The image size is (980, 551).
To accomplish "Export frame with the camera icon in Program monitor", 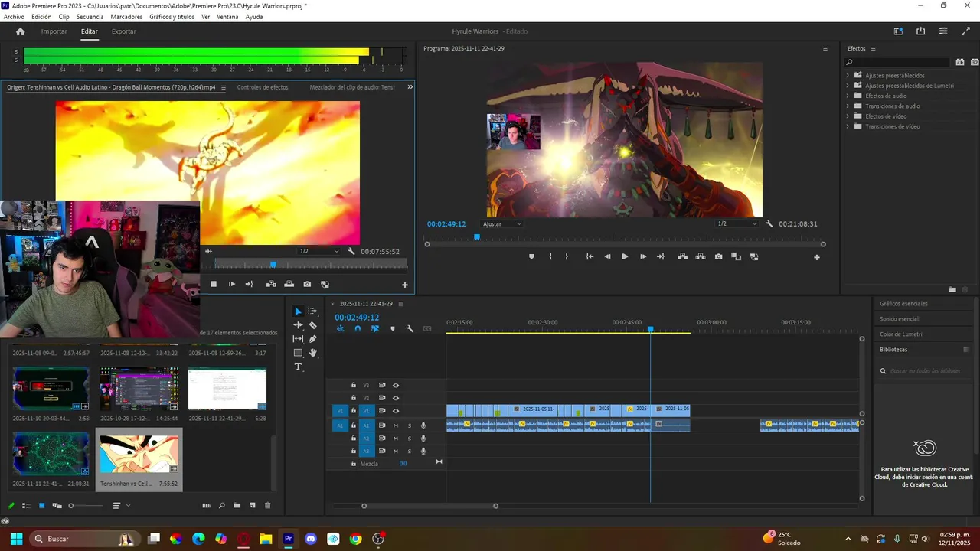I will pyautogui.click(x=718, y=257).
